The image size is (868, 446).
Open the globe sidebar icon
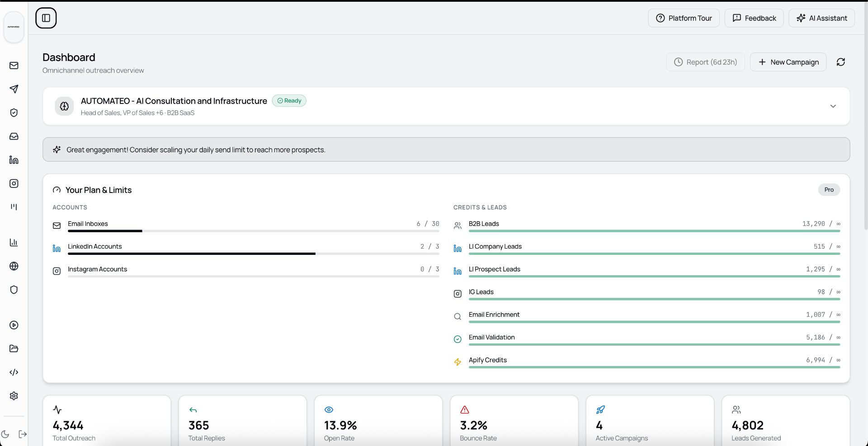coord(14,266)
